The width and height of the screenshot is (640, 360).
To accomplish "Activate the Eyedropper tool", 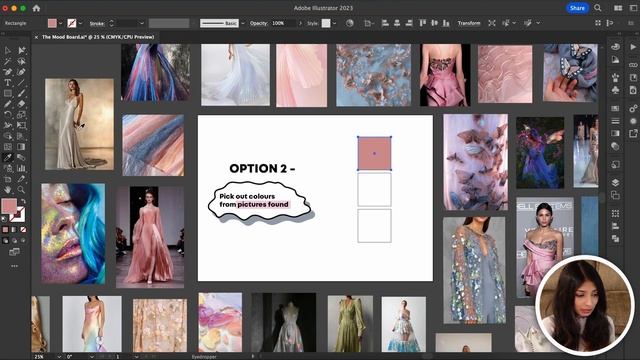I will [x=8, y=158].
